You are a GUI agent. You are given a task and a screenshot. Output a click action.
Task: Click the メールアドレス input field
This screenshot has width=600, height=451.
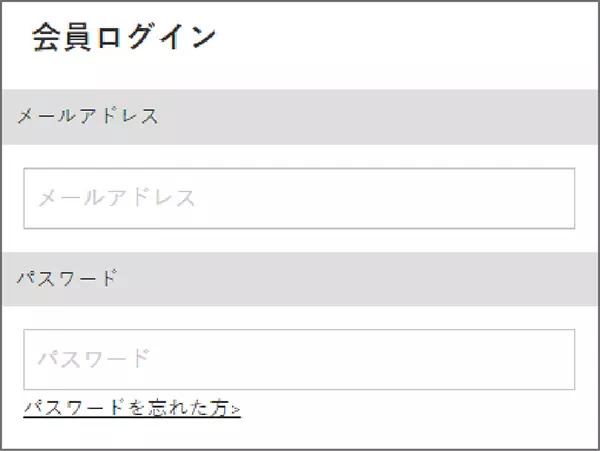pyautogui.click(x=299, y=198)
